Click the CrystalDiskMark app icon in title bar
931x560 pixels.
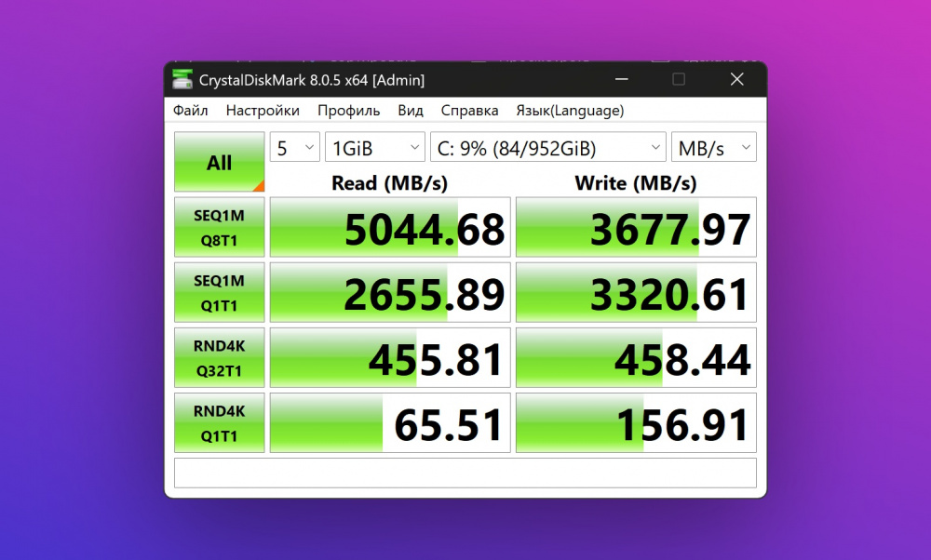click(182, 79)
